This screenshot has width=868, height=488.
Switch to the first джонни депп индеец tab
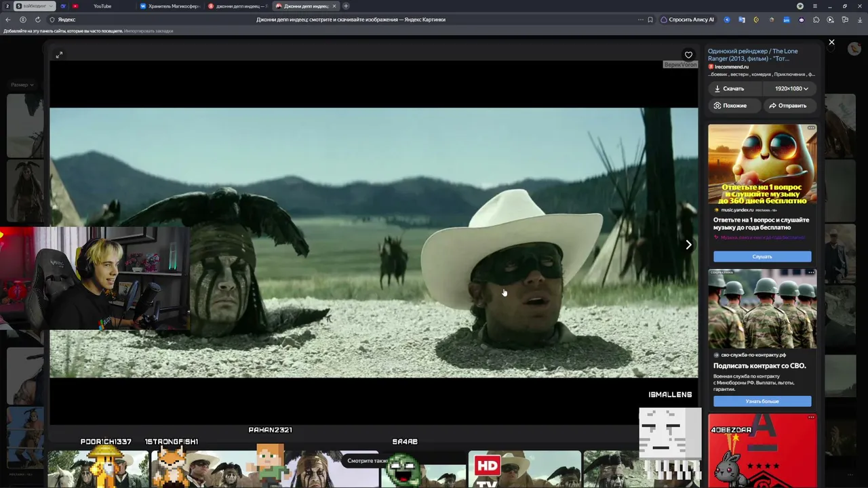(237, 6)
